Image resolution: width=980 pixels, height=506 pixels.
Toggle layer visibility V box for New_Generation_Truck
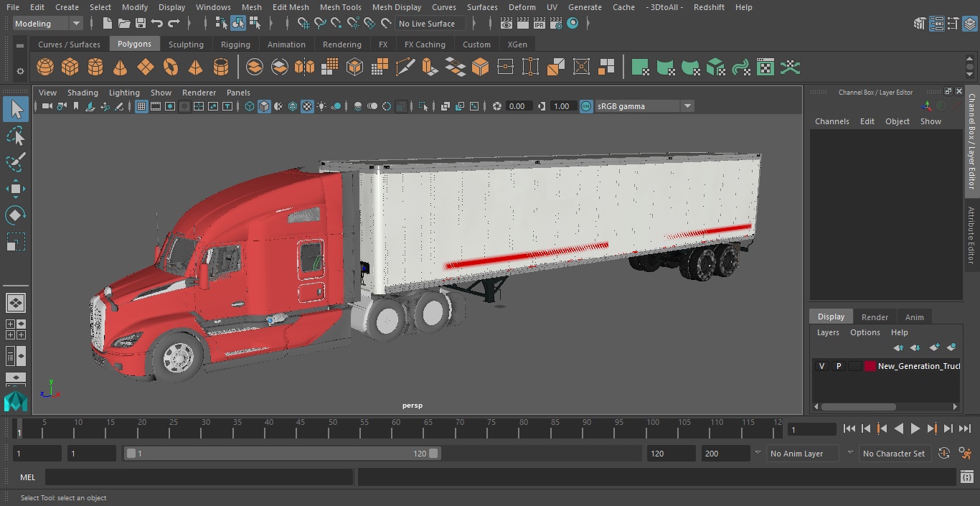[x=821, y=366]
